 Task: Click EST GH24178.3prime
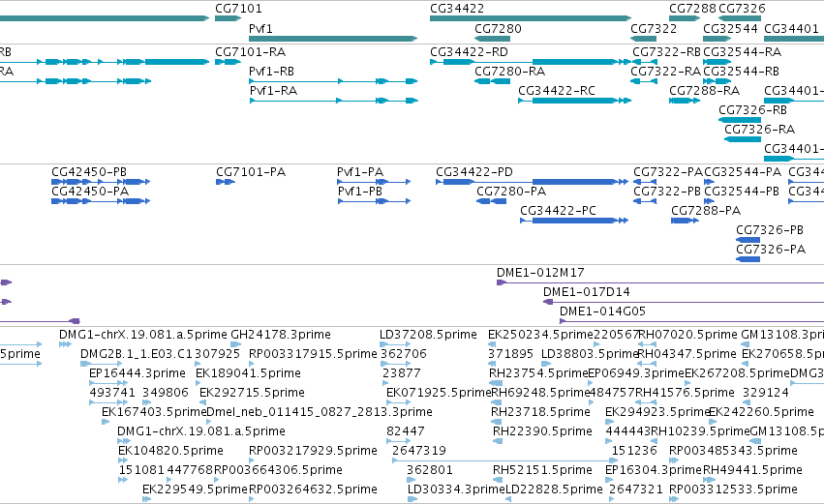coord(281,335)
